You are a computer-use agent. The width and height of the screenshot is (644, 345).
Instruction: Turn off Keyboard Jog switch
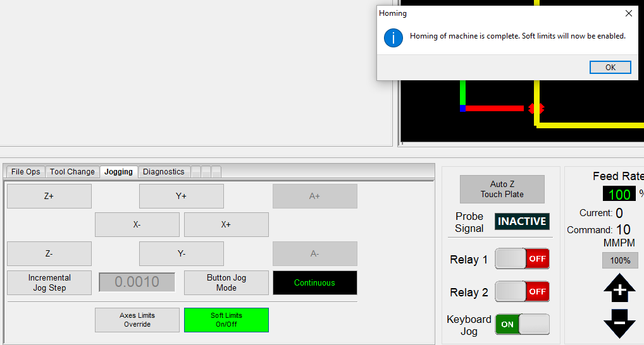[522, 324]
